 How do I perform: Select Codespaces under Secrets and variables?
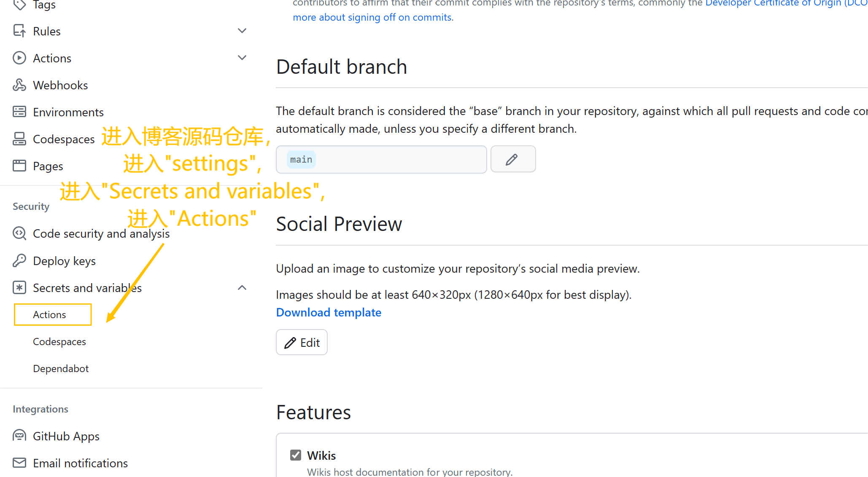click(x=59, y=341)
